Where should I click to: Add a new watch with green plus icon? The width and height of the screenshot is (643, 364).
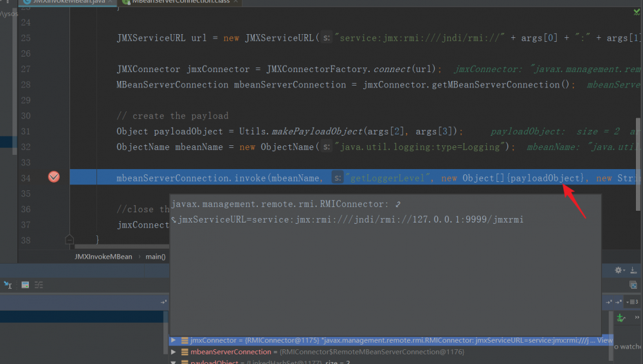pos(621,318)
